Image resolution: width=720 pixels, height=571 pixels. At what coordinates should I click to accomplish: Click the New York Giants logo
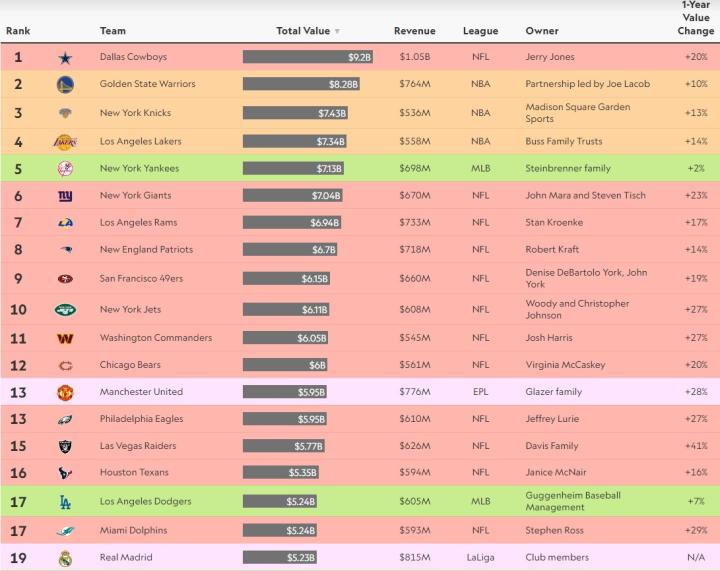click(x=65, y=196)
